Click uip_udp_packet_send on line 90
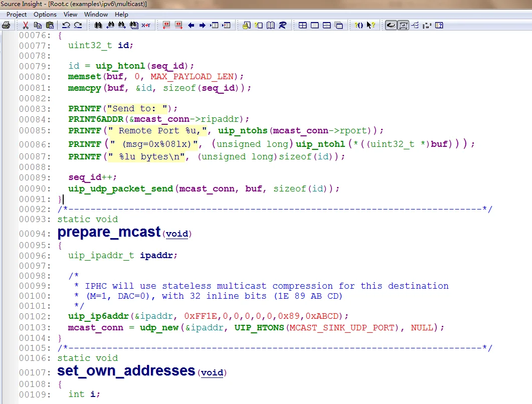Image resolution: width=532 pixels, height=404 pixels. 121,188
